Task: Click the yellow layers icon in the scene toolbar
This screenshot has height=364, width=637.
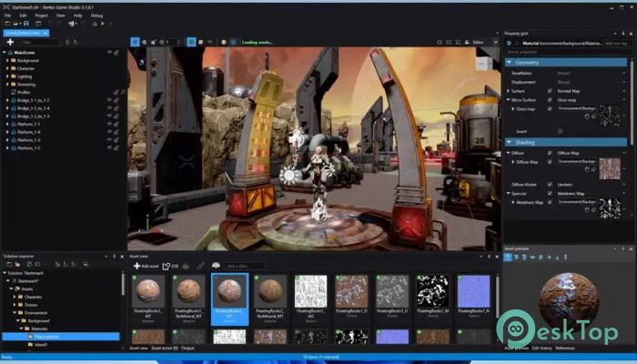Action: [201, 42]
